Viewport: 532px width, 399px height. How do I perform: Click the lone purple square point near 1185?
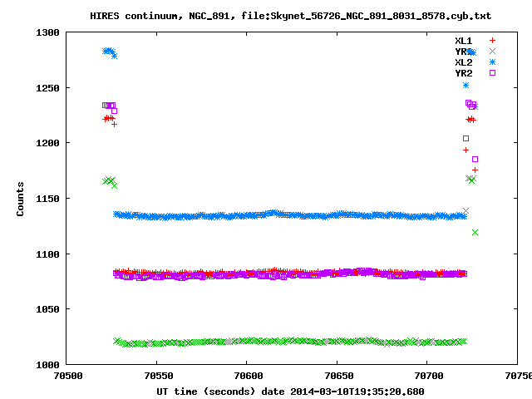tap(475, 159)
